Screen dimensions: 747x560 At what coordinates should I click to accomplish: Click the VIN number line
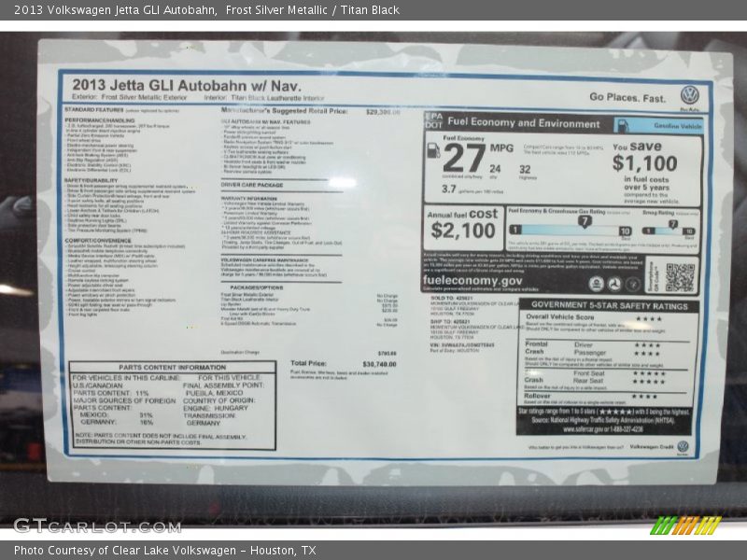click(462, 344)
